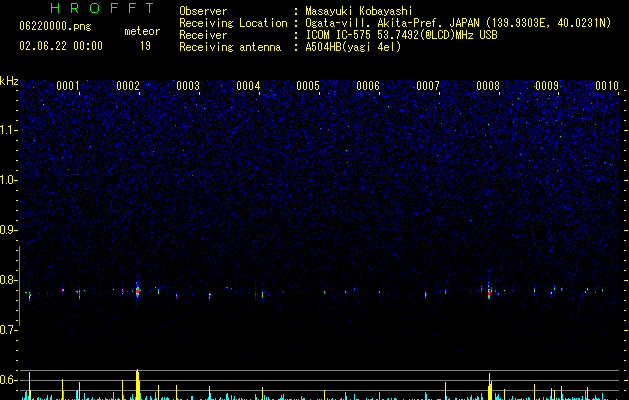Click time marker 0008

tap(488, 86)
